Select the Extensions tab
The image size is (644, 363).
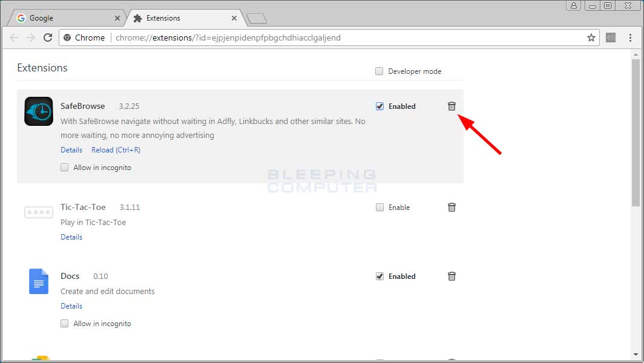coord(185,18)
